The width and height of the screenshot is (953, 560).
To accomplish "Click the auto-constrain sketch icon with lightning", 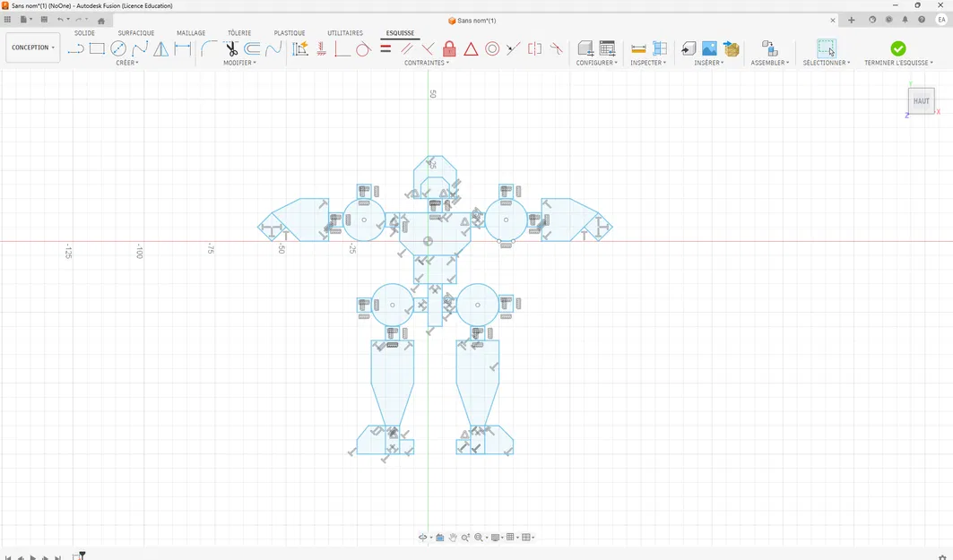I will (x=300, y=48).
